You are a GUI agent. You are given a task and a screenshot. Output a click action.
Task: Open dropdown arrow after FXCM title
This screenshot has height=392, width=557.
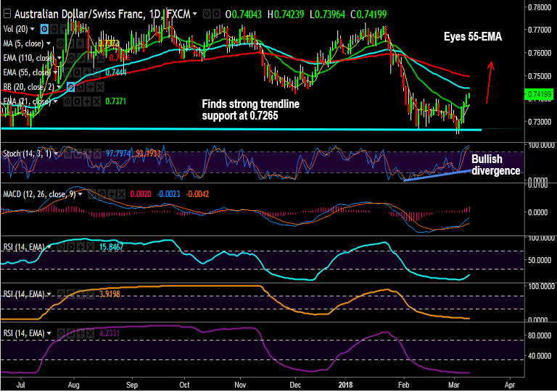point(194,14)
